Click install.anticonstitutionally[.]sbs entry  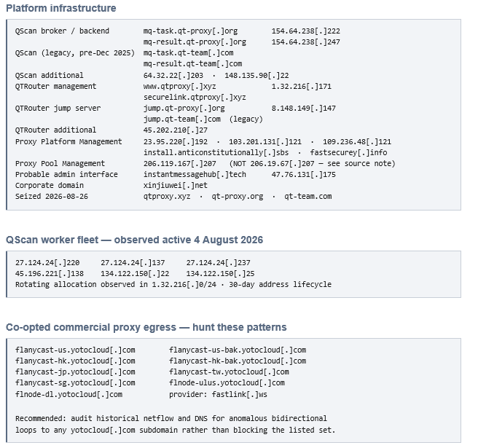coord(216,153)
